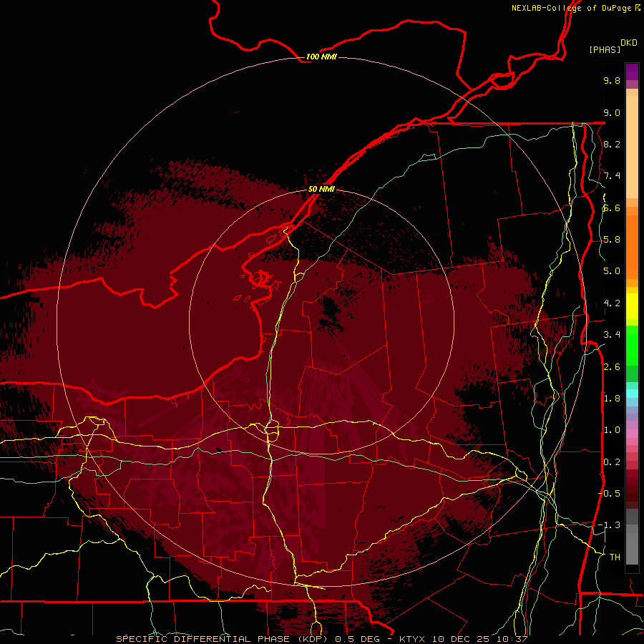Click the KTYX station identifier in caption
This screenshot has width=644, height=644.
(x=413, y=639)
